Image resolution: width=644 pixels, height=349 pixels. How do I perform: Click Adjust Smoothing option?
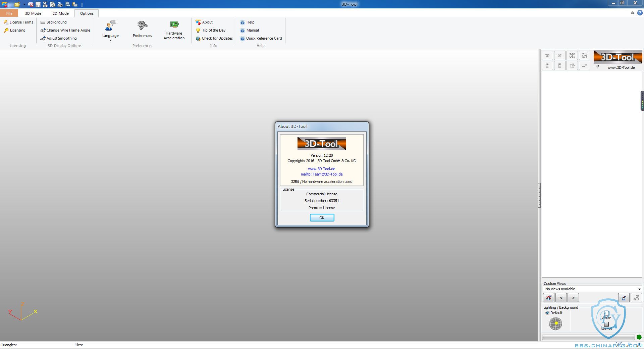[59, 38]
